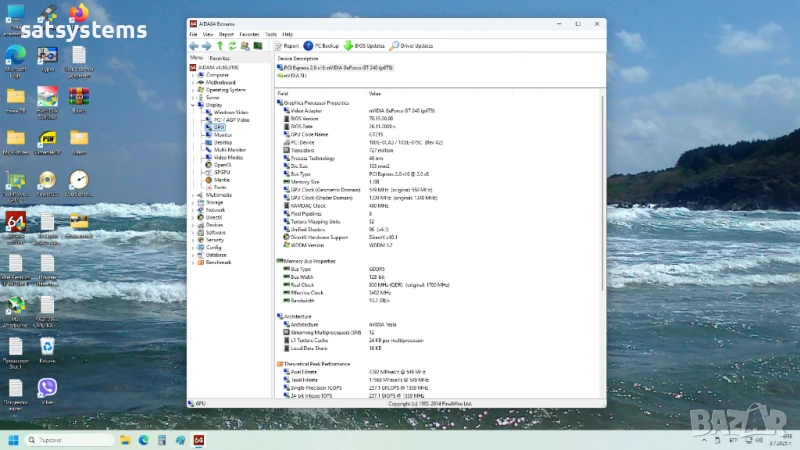The height and width of the screenshot is (450, 800).
Task: Click the Driver Updates button
Action: click(x=411, y=45)
